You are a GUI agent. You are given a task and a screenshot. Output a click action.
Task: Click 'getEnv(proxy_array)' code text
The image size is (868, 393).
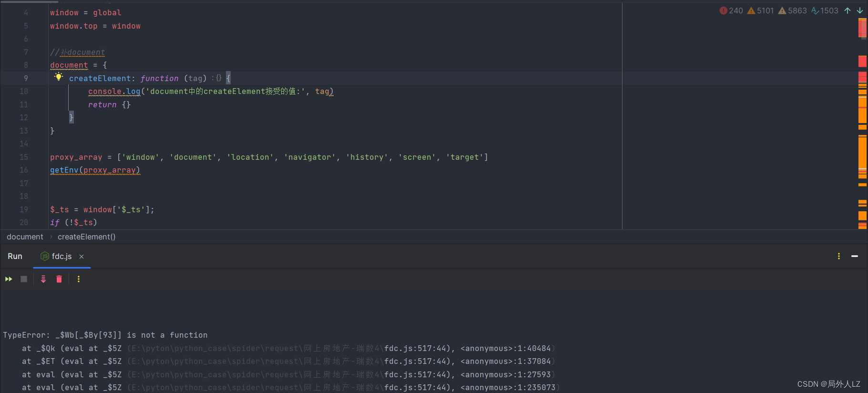[x=95, y=170]
